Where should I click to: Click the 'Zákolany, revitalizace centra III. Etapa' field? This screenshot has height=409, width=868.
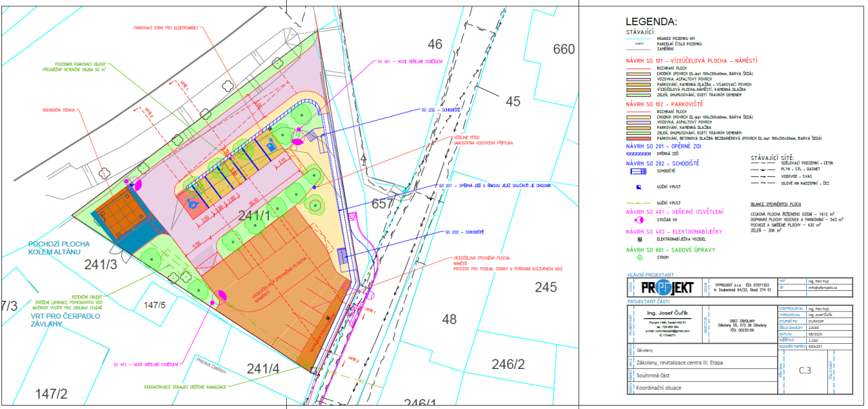coord(675,363)
